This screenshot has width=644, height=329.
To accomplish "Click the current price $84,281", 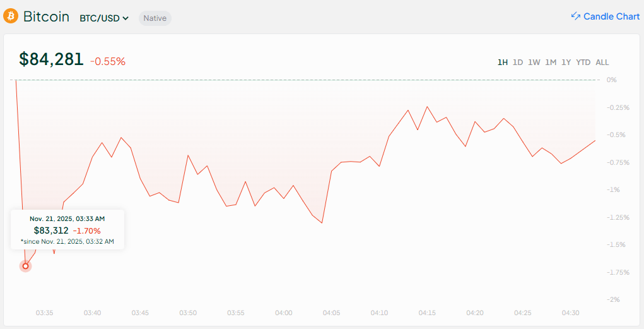I will (51, 59).
